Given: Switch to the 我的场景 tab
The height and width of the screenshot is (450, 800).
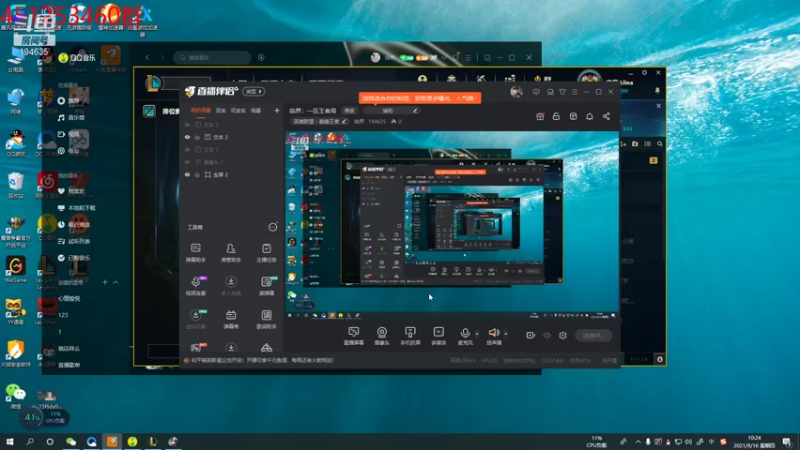Looking at the screenshot, I should (201, 110).
